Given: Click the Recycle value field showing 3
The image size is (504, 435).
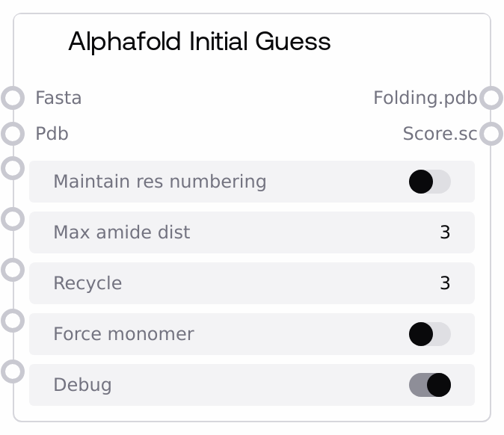Looking at the screenshot, I should (x=445, y=283).
